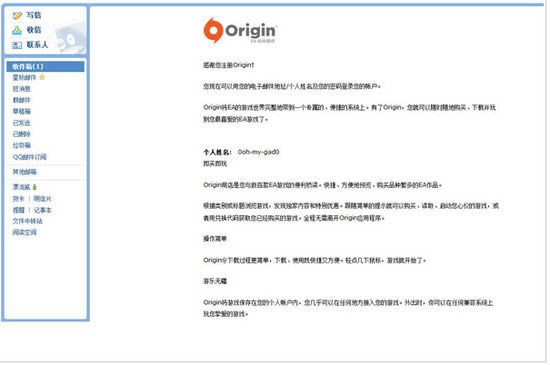Click the 娱乐无穷 heading in the email
Image resolution: width=550 pixels, height=365 pixels.
click(x=215, y=281)
